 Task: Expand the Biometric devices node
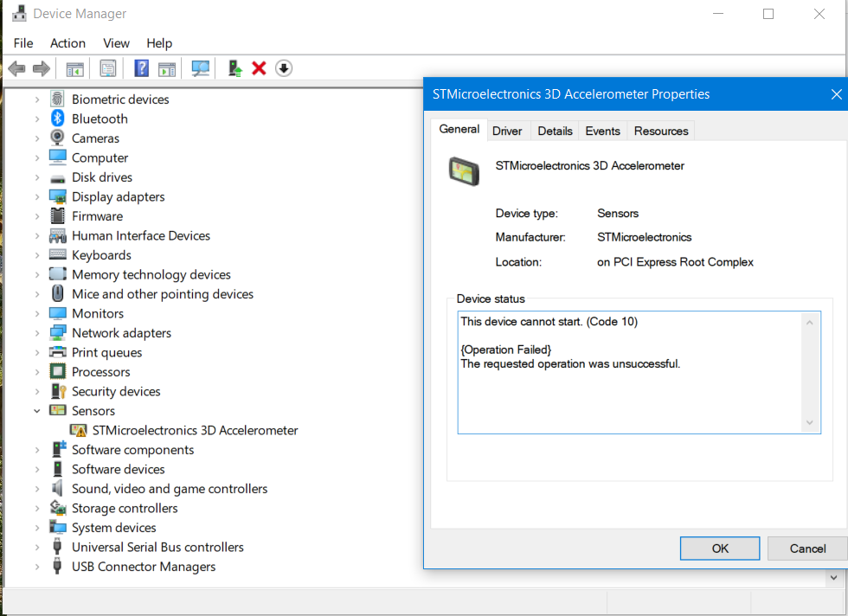(36, 99)
